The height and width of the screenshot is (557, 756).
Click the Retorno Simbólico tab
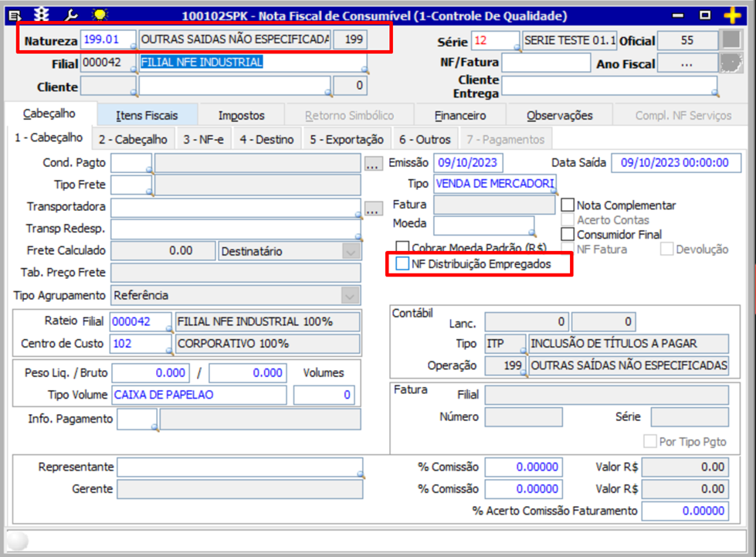pos(349,116)
